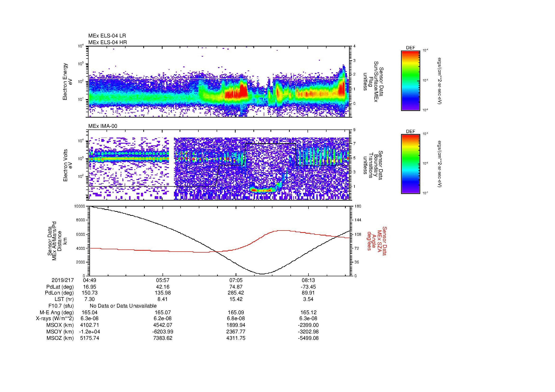Click the SZA axis tick '108'
This screenshot has width=555, height=392.
pos(358,234)
